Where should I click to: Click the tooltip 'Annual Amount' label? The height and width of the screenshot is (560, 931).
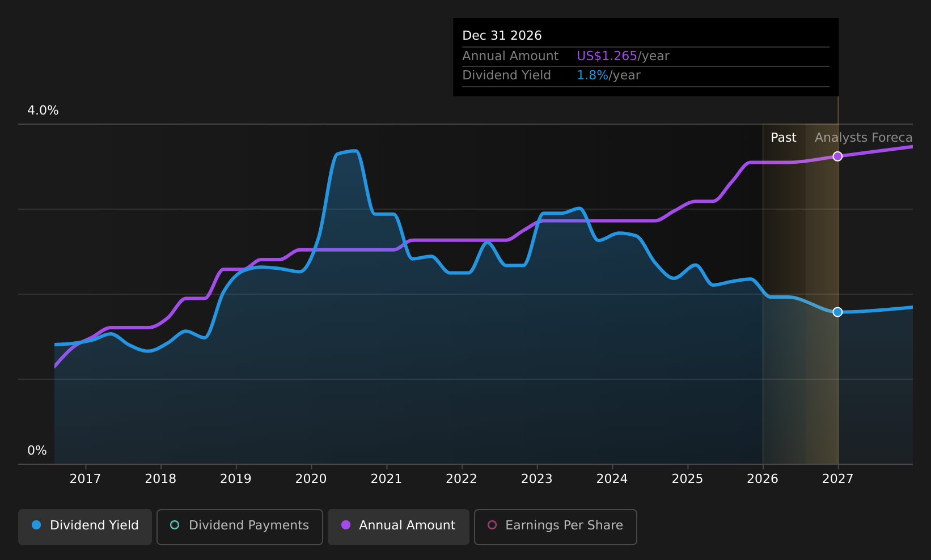pos(510,56)
